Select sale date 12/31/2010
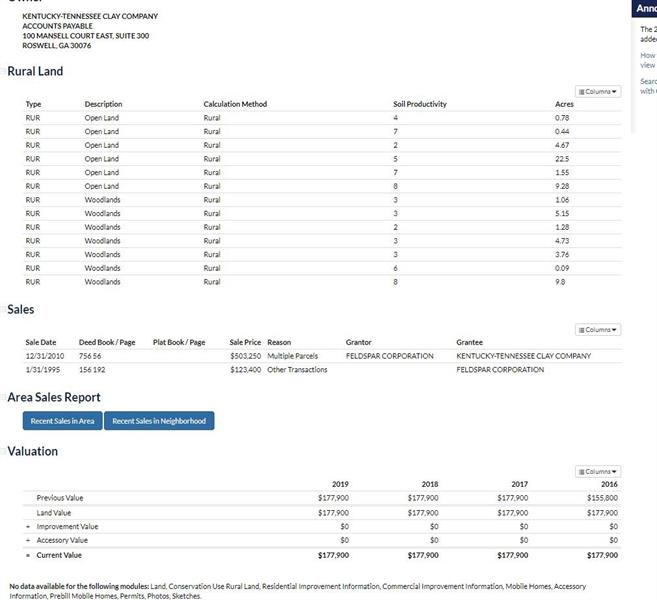The height and width of the screenshot is (600, 657). pos(45,356)
